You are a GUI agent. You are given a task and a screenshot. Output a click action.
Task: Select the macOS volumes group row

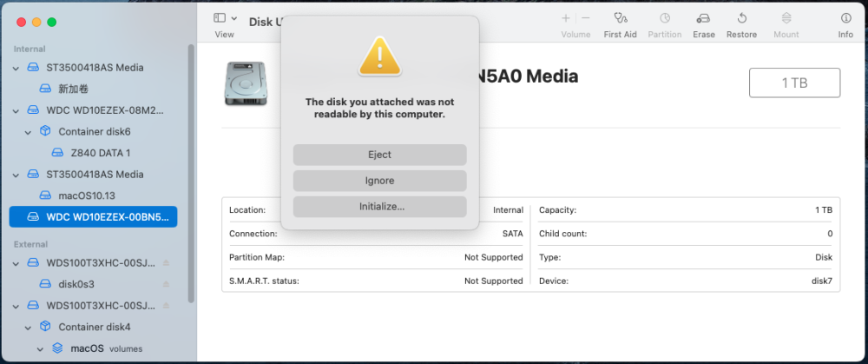click(93, 348)
